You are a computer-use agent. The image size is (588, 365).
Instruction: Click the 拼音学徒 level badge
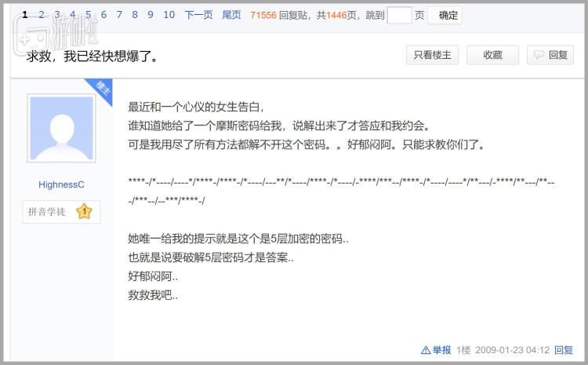pyautogui.click(x=61, y=212)
